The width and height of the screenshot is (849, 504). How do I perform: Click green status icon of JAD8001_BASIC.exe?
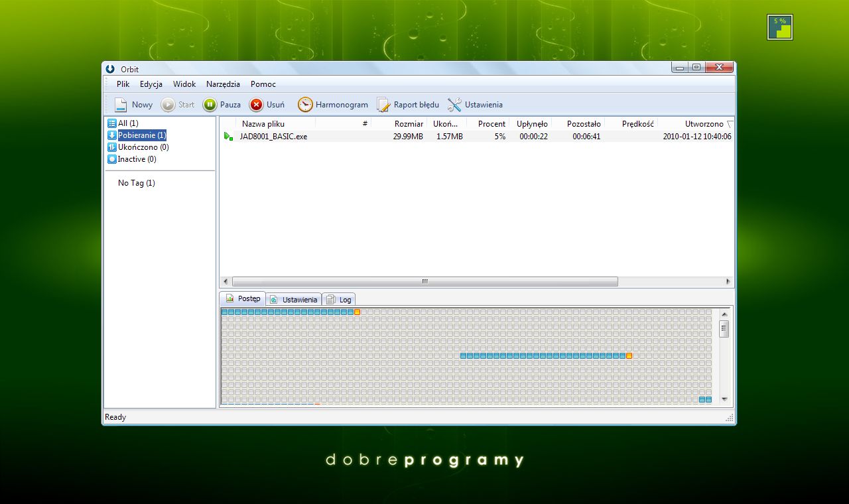point(228,137)
